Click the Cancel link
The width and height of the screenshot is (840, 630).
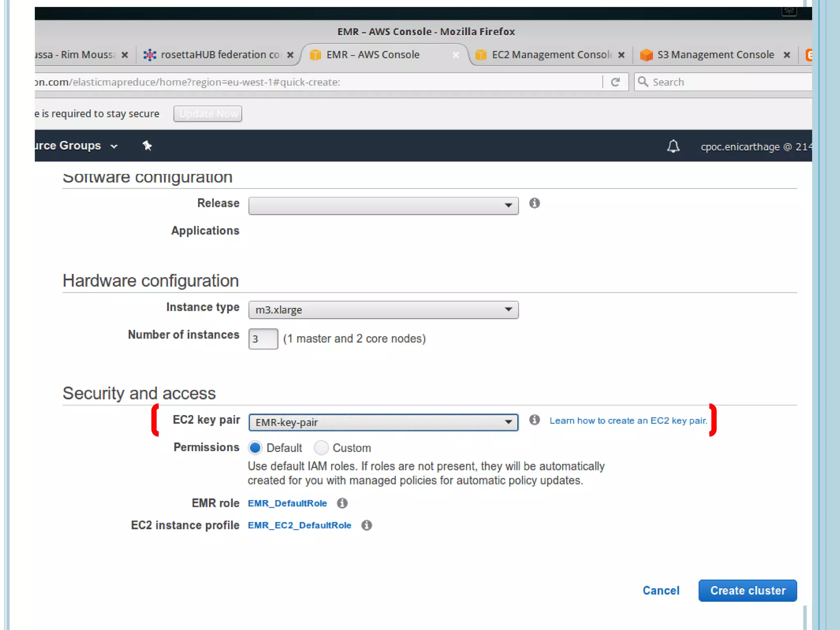point(661,591)
